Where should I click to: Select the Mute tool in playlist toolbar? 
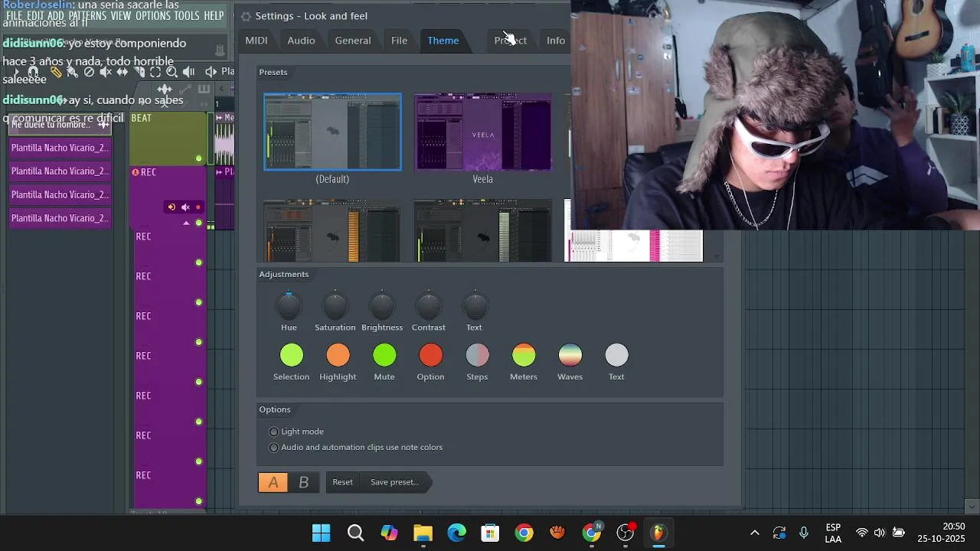click(x=106, y=72)
